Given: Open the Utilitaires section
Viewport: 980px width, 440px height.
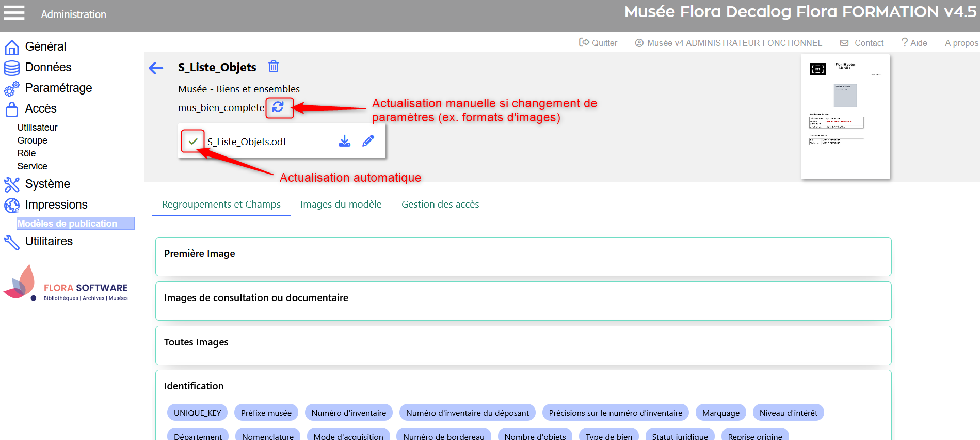Looking at the screenshot, I should pyautogui.click(x=49, y=241).
